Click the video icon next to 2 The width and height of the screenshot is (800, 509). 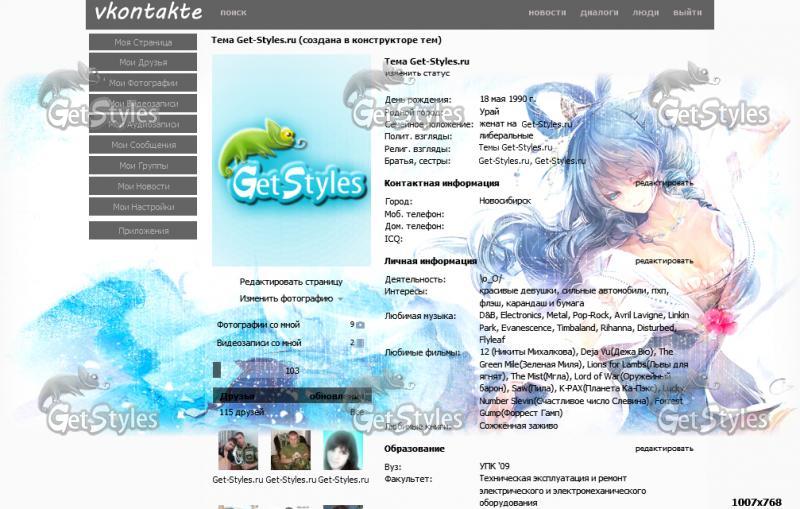click(x=360, y=343)
